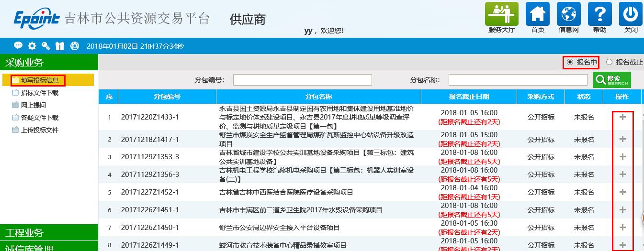Open 网上提问 in sidebar
Screen dimensions: 644x251
[34, 105]
